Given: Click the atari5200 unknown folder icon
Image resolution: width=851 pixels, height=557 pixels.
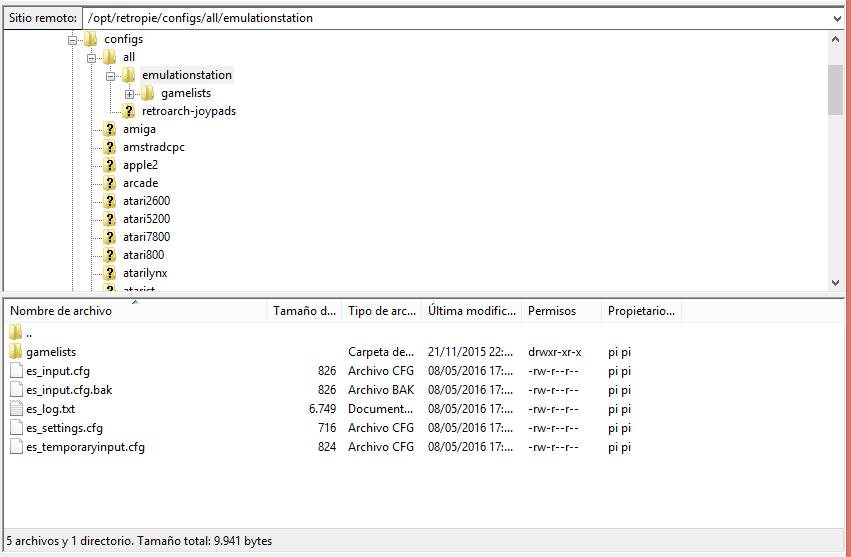Looking at the screenshot, I should pyautogui.click(x=110, y=218).
